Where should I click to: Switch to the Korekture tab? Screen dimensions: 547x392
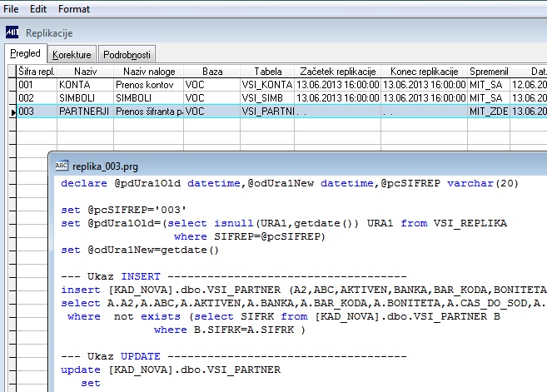(x=72, y=55)
